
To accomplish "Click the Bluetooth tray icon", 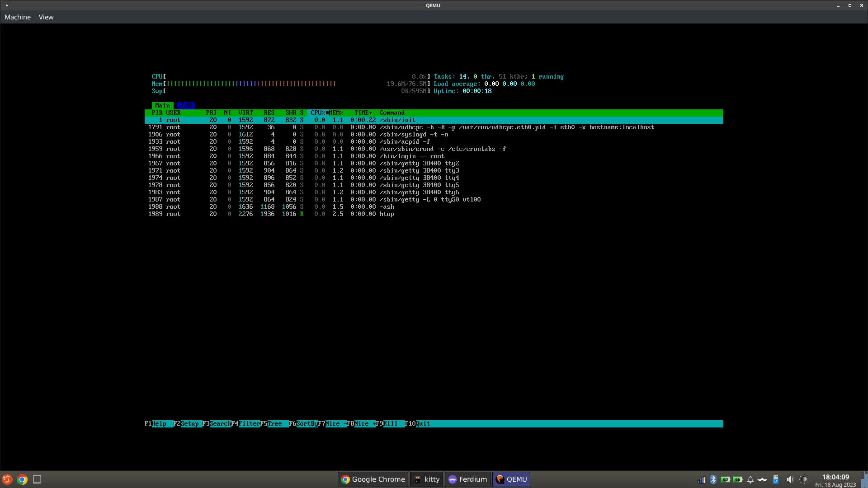I will pyautogui.click(x=713, y=479).
